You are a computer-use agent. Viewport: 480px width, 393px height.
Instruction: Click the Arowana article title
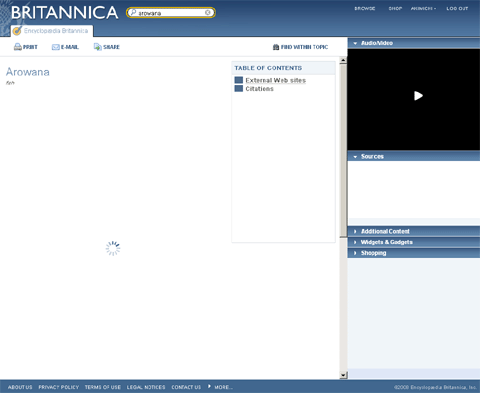click(28, 72)
